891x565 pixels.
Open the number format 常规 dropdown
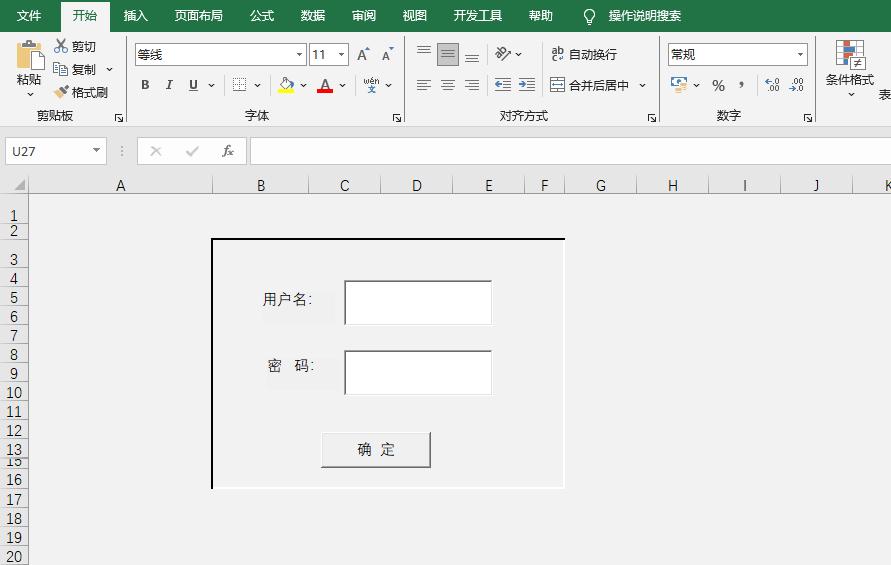[x=800, y=55]
